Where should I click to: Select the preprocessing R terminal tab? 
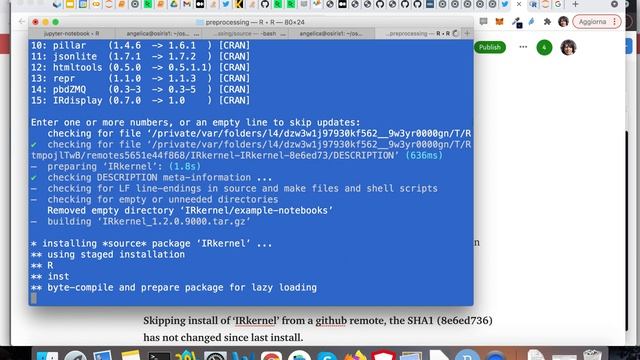click(x=418, y=33)
